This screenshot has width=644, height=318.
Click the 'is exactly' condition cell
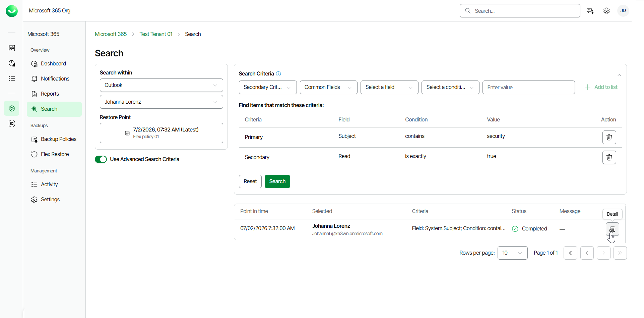[415, 156]
